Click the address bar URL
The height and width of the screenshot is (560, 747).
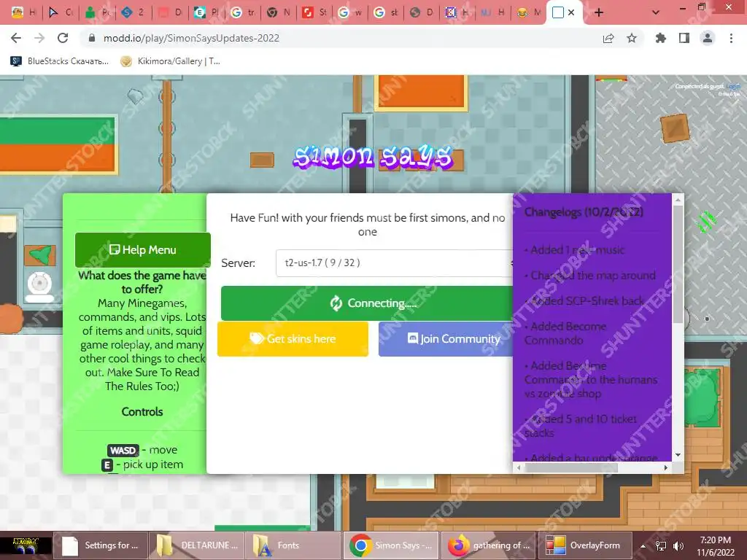(192, 38)
